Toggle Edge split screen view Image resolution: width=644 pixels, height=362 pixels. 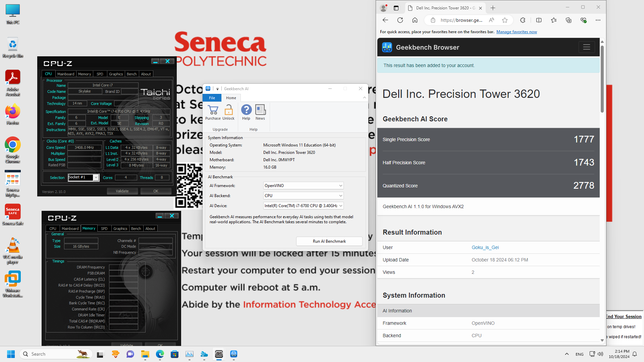[x=539, y=20]
